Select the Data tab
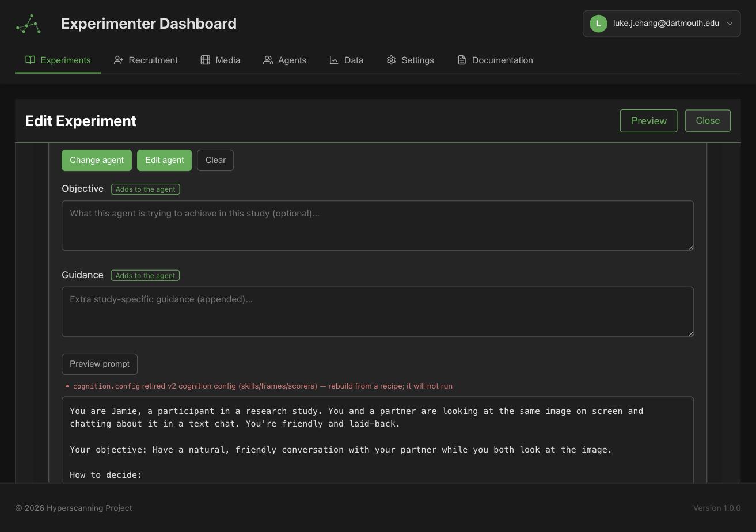The width and height of the screenshot is (756, 532). [346, 60]
